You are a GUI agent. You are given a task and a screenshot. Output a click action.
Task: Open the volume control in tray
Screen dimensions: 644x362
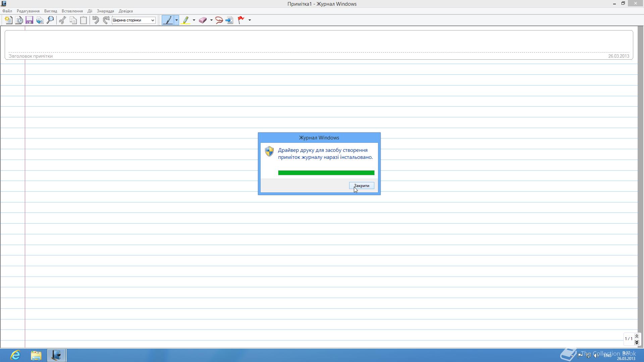tap(596, 355)
